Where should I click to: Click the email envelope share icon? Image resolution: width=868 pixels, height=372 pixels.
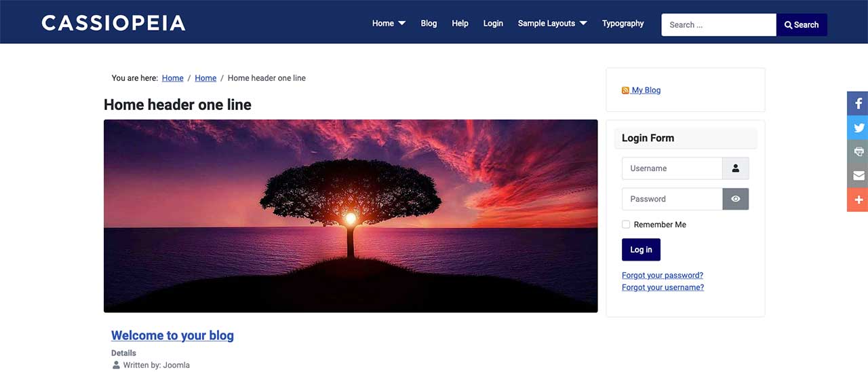[x=858, y=176]
